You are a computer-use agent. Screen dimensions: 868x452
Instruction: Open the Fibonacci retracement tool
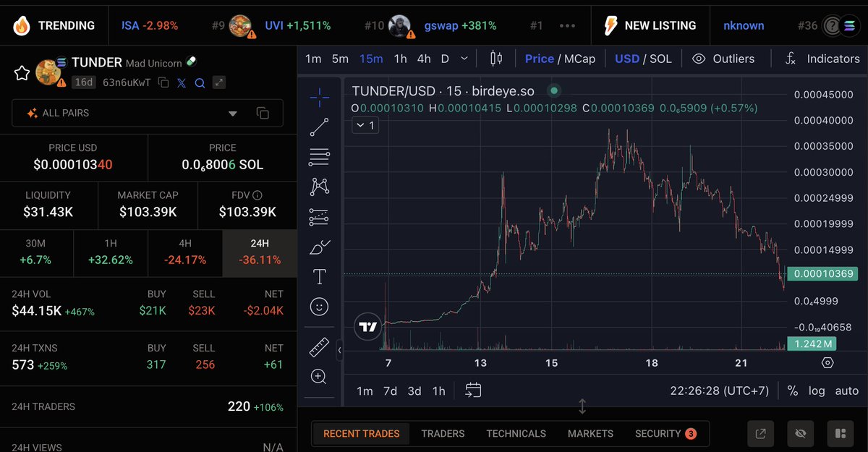point(319,157)
